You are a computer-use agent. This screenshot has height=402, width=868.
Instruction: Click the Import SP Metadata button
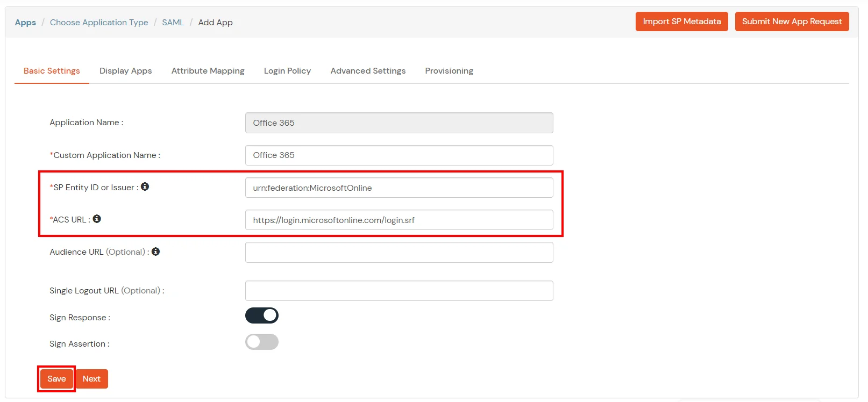(x=681, y=21)
